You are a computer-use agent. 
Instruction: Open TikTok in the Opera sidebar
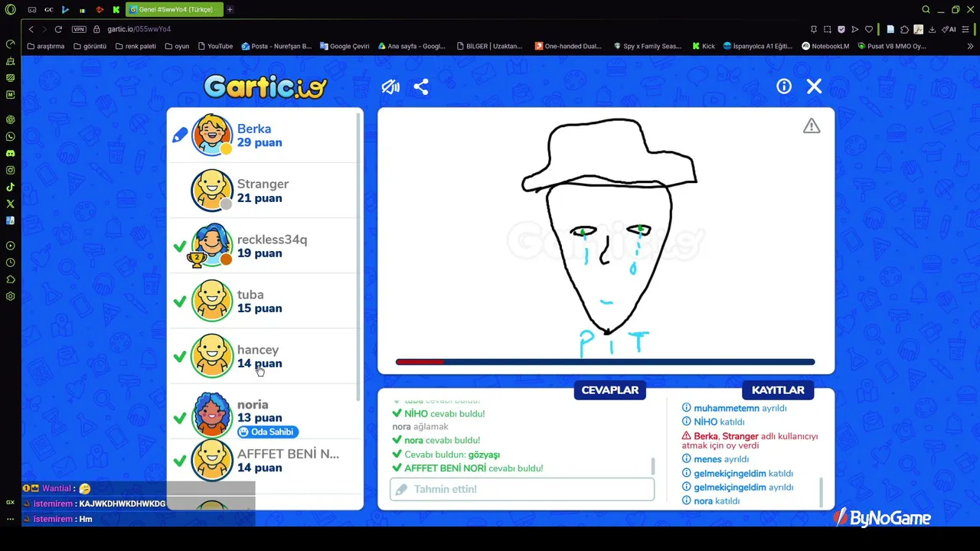point(11,187)
